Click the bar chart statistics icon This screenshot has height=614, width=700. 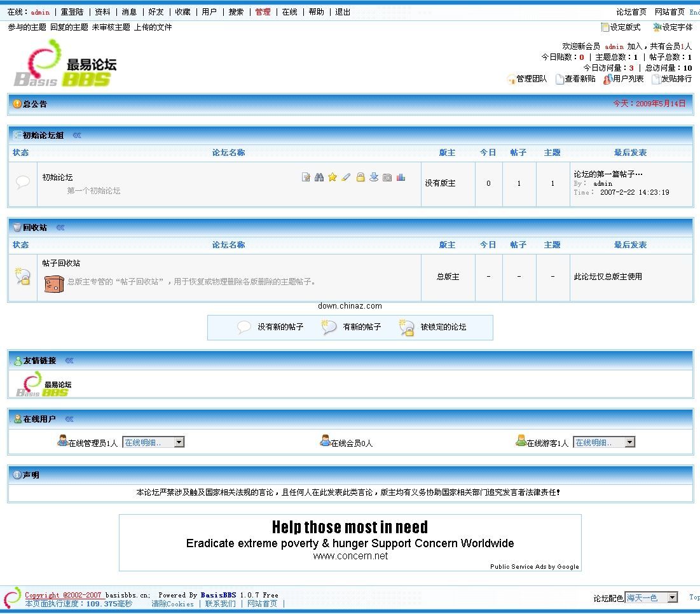click(401, 178)
